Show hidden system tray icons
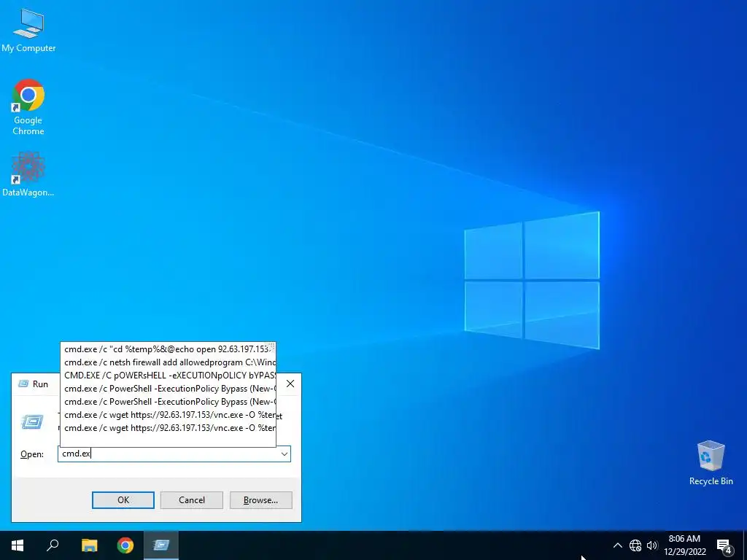 617,545
